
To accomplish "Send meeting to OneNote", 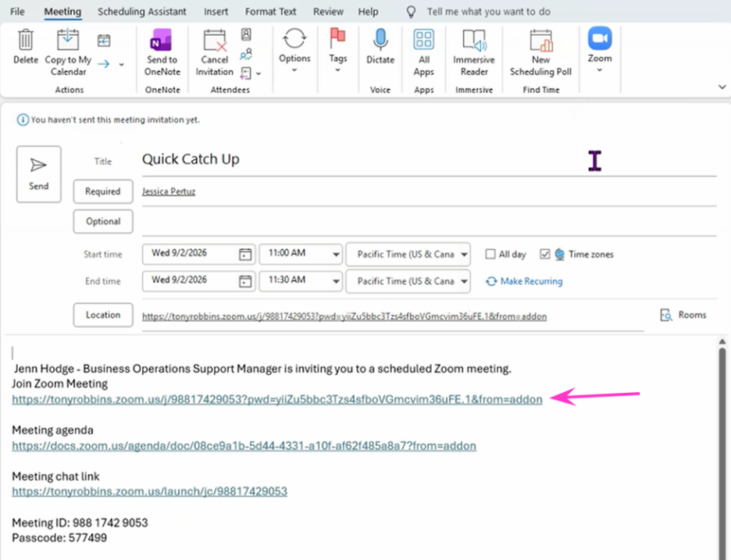I will tap(162, 52).
